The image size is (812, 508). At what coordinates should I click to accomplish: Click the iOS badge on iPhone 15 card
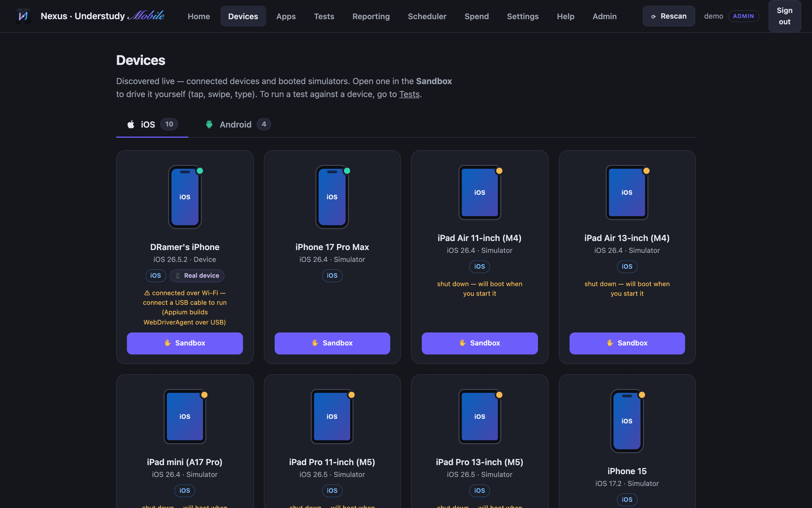[627, 499]
